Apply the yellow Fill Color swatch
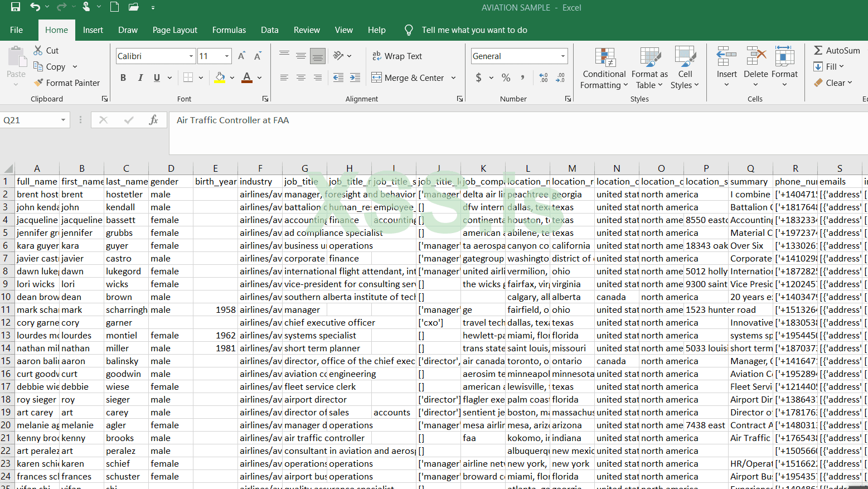 click(x=220, y=78)
